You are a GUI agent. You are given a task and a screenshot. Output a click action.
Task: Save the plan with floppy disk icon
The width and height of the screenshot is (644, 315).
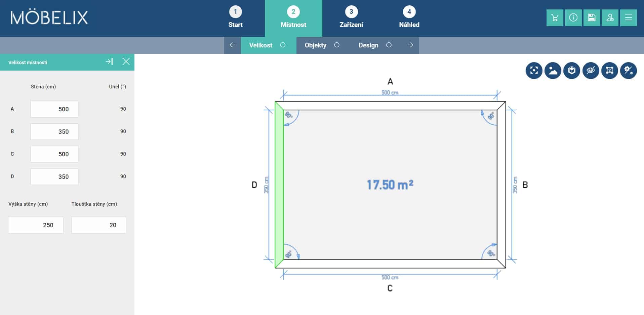click(592, 17)
